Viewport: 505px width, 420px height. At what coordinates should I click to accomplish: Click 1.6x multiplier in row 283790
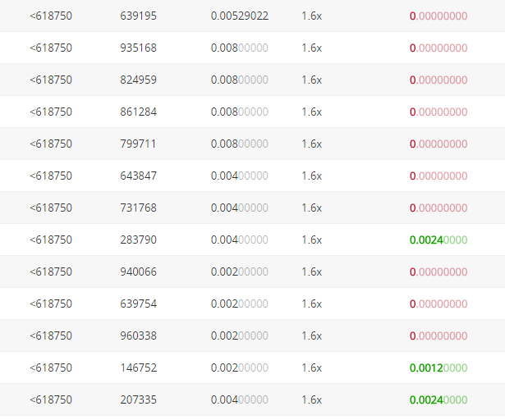coord(311,240)
